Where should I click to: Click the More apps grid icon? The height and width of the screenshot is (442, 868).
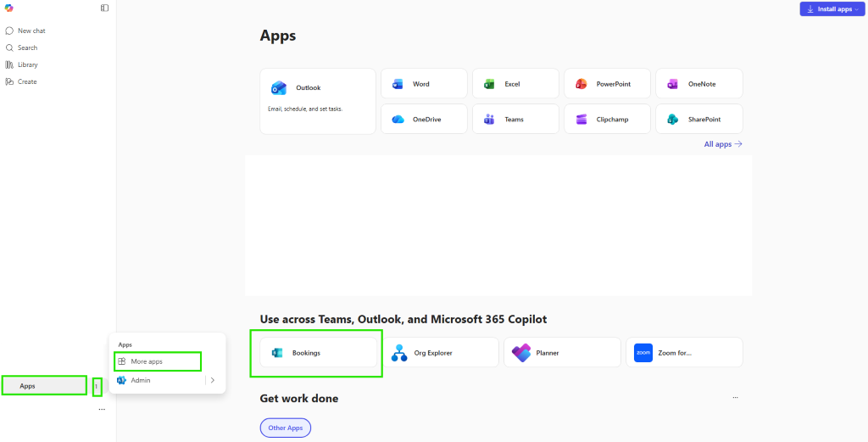pos(122,361)
